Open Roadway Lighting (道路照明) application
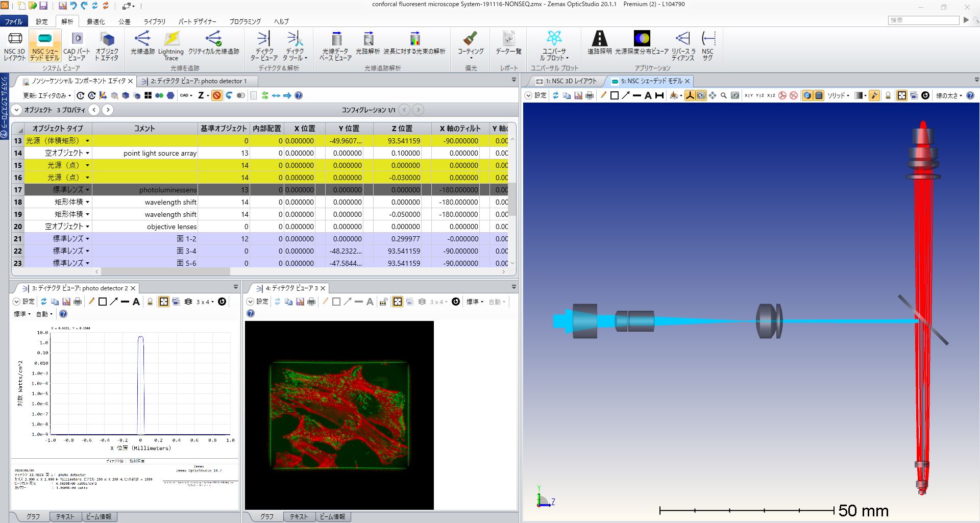 tap(599, 43)
